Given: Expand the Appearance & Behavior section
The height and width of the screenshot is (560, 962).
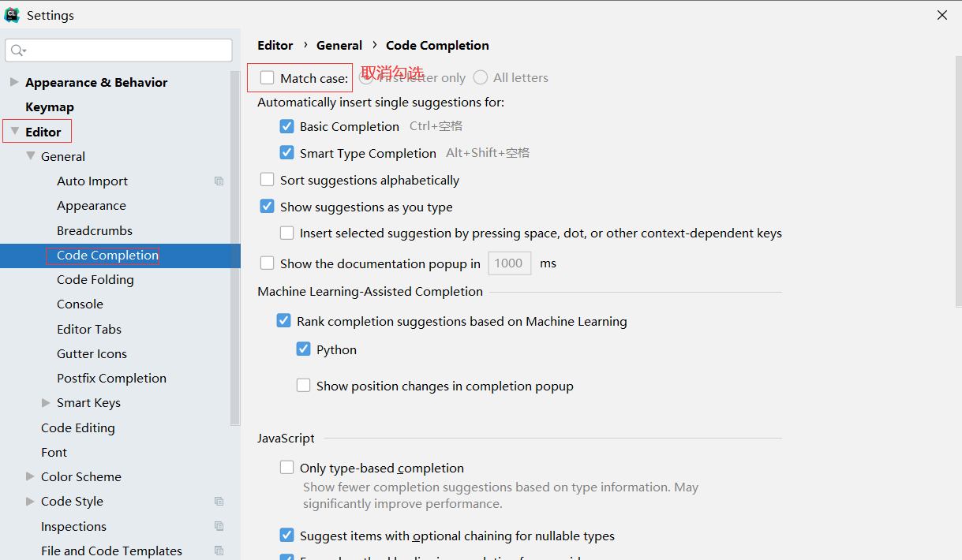Looking at the screenshot, I should 14,82.
